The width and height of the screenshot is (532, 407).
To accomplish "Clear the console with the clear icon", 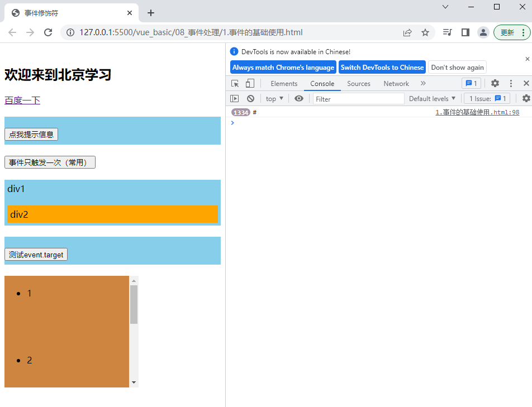I will click(250, 98).
